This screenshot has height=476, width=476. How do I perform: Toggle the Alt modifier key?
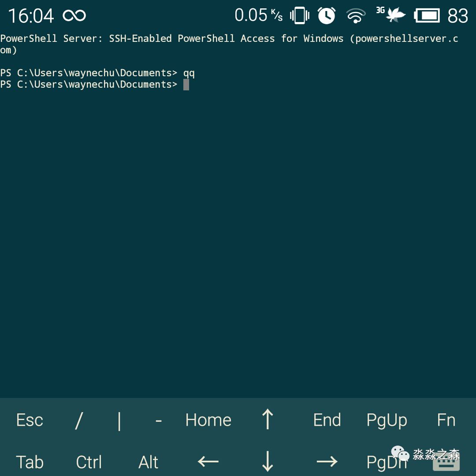point(148,462)
